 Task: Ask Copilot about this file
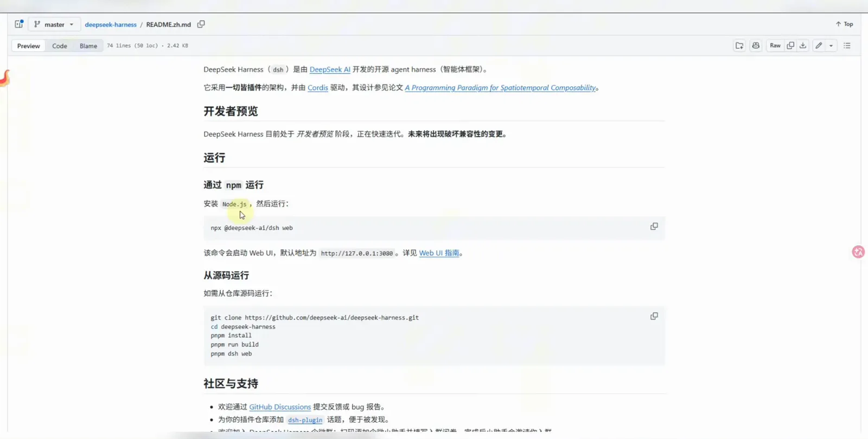(756, 46)
